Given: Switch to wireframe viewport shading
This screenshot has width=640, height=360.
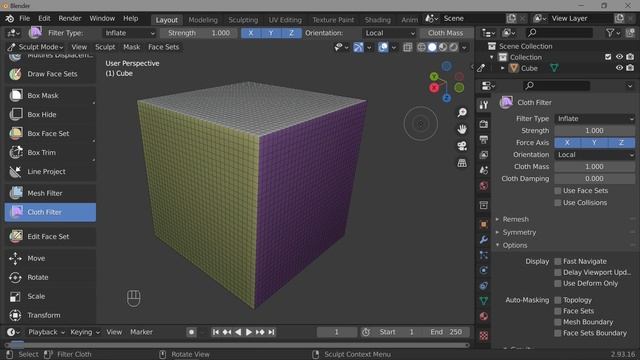Looking at the screenshot, I should point(422,47).
